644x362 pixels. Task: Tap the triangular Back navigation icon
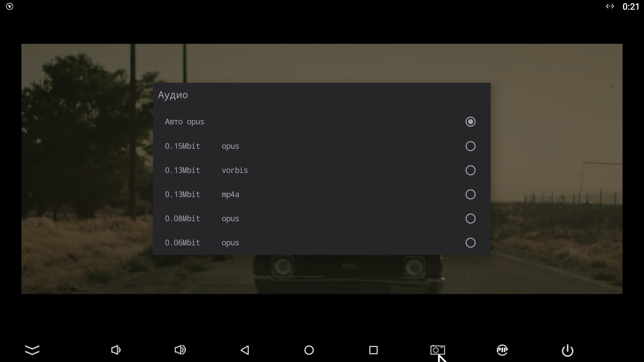(245, 350)
